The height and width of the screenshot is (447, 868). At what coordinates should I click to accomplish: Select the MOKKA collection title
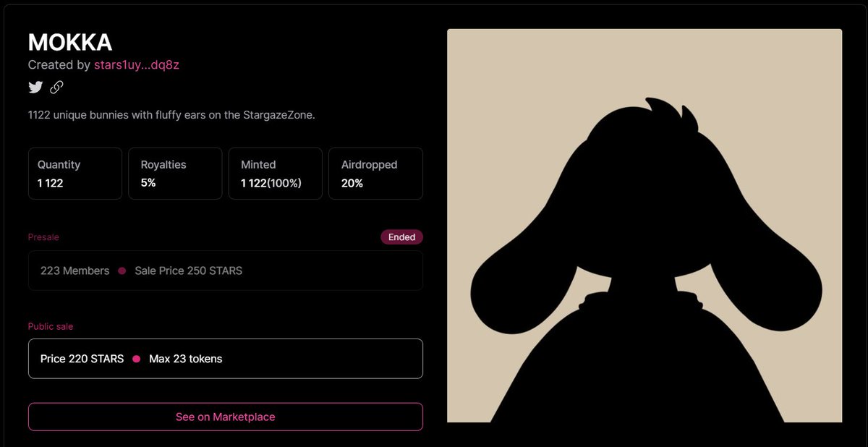pos(69,42)
